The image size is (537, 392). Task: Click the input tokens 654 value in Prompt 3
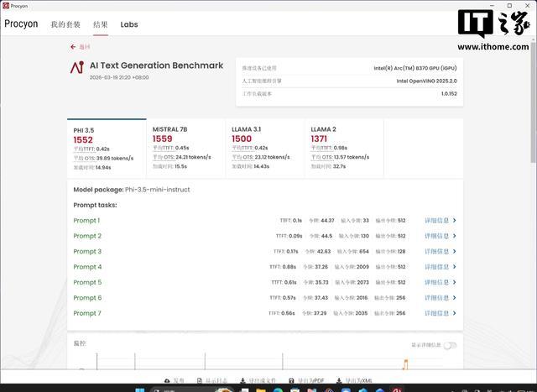pos(363,251)
